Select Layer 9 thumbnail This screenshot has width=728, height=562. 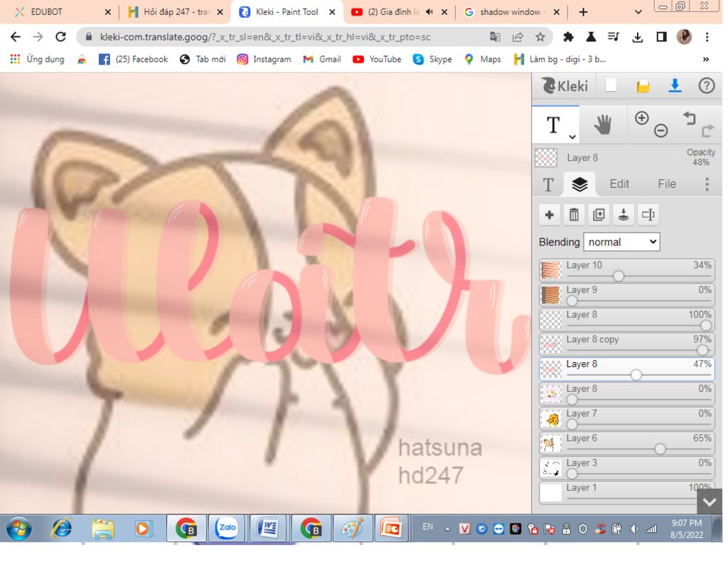coord(551,295)
